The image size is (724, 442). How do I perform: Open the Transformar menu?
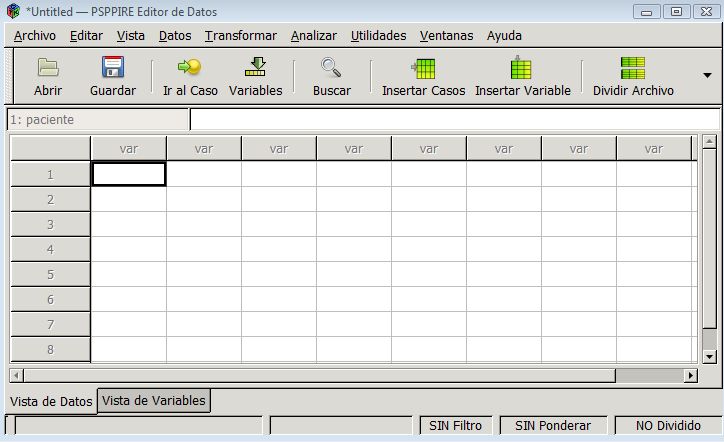click(241, 35)
